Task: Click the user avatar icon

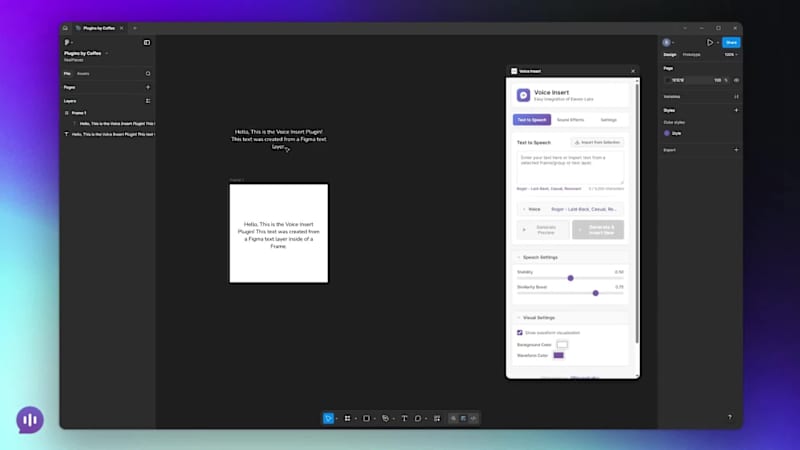Action: click(x=666, y=42)
